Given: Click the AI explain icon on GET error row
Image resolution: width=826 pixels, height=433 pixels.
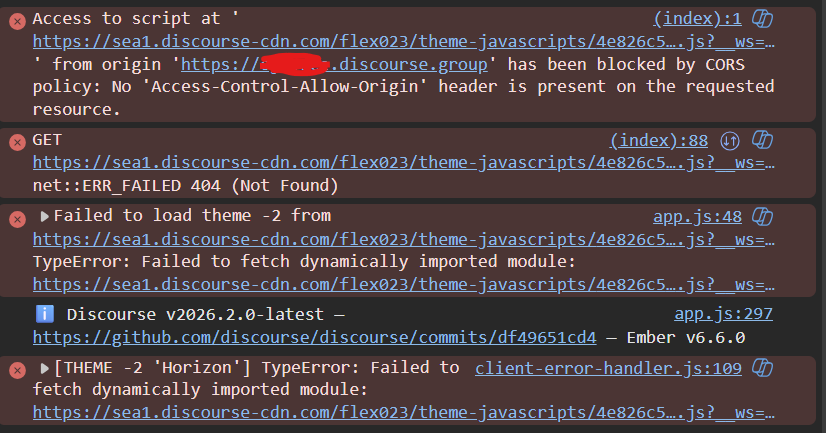Looking at the screenshot, I should 762,141.
